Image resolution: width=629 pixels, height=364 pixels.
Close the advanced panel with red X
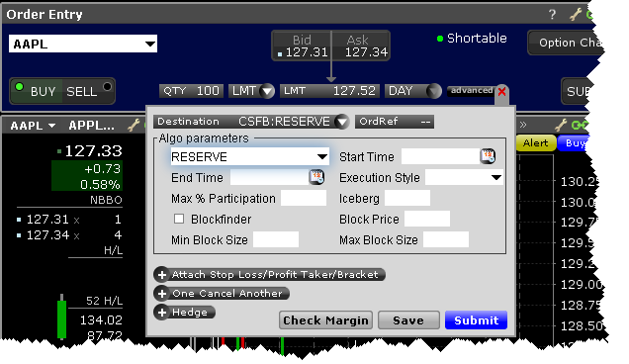[501, 92]
